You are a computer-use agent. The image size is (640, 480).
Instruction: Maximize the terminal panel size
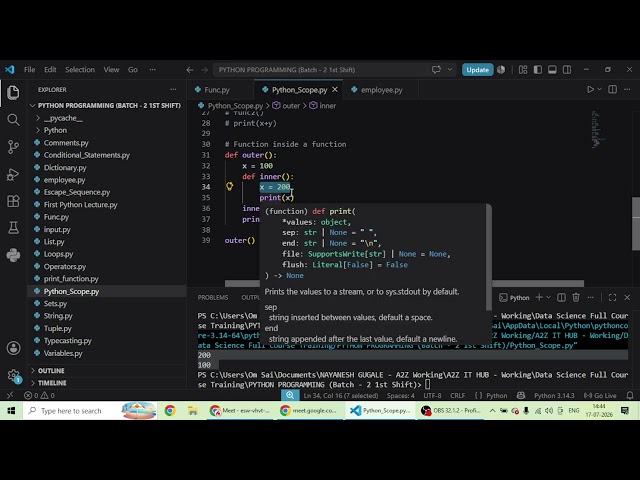(x=612, y=298)
